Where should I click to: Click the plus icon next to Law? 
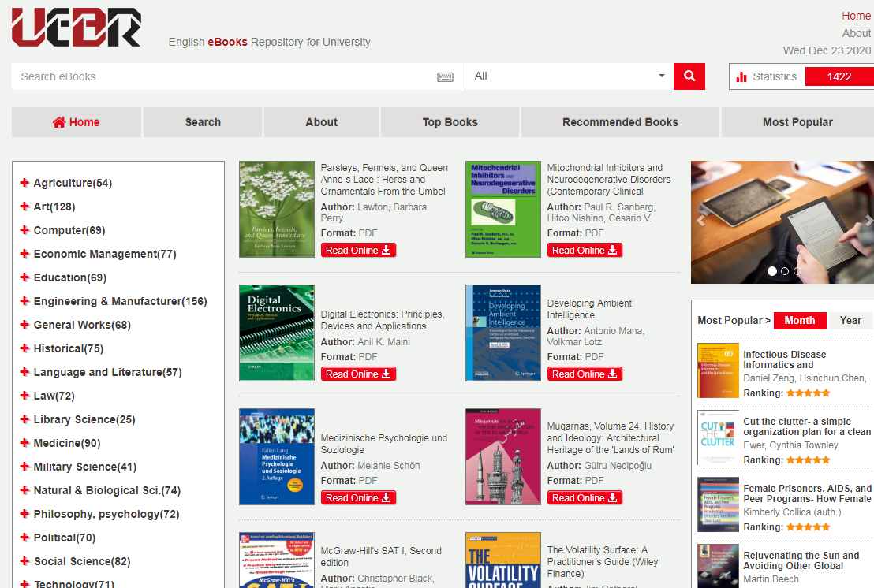click(x=24, y=396)
